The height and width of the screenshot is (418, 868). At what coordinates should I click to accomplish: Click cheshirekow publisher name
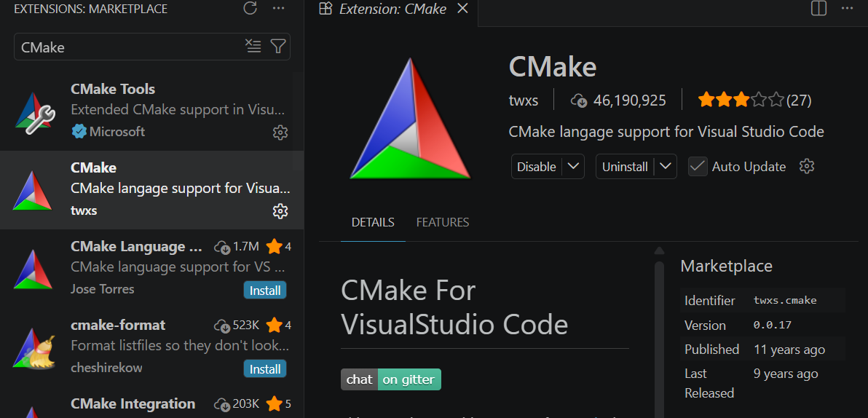click(108, 367)
